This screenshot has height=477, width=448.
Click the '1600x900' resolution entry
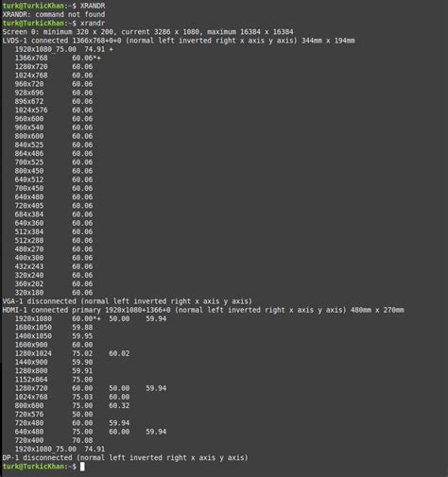pyautogui.click(x=31, y=345)
